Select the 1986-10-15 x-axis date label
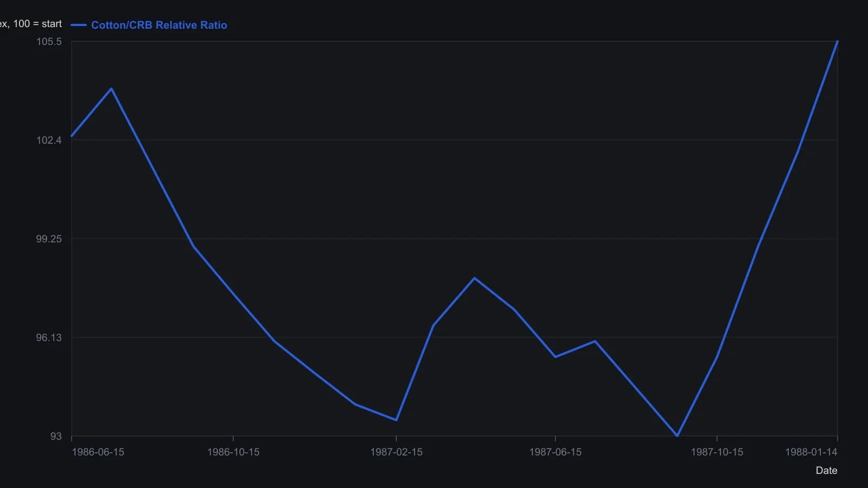Screen dimensions: 868x488 (x=233, y=452)
